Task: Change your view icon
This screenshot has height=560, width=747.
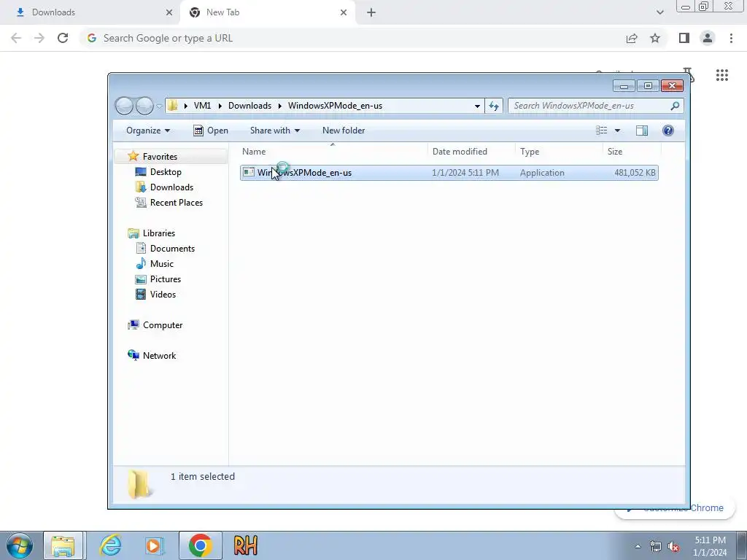Action: pos(602,131)
